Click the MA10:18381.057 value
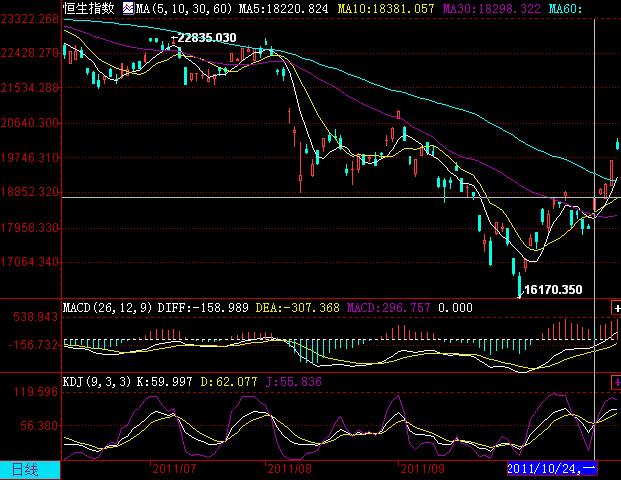This screenshot has height=480, width=621. pyautogui.click(x=386, y=9)
